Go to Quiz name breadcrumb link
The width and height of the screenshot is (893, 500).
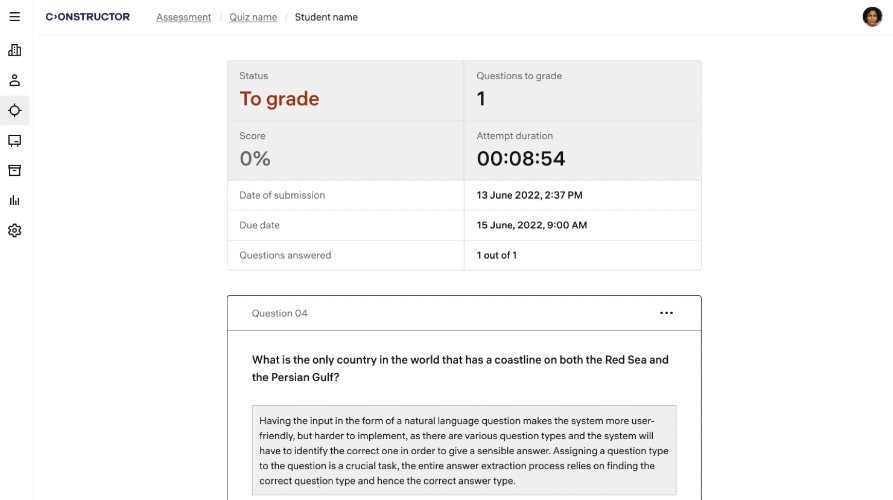click(252, 17)
